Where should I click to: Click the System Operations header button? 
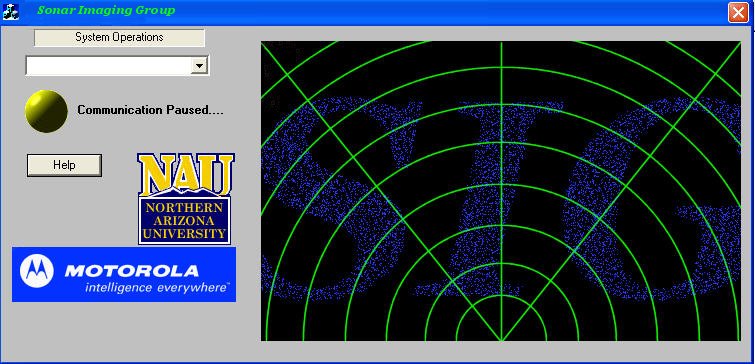pos(119,38)
